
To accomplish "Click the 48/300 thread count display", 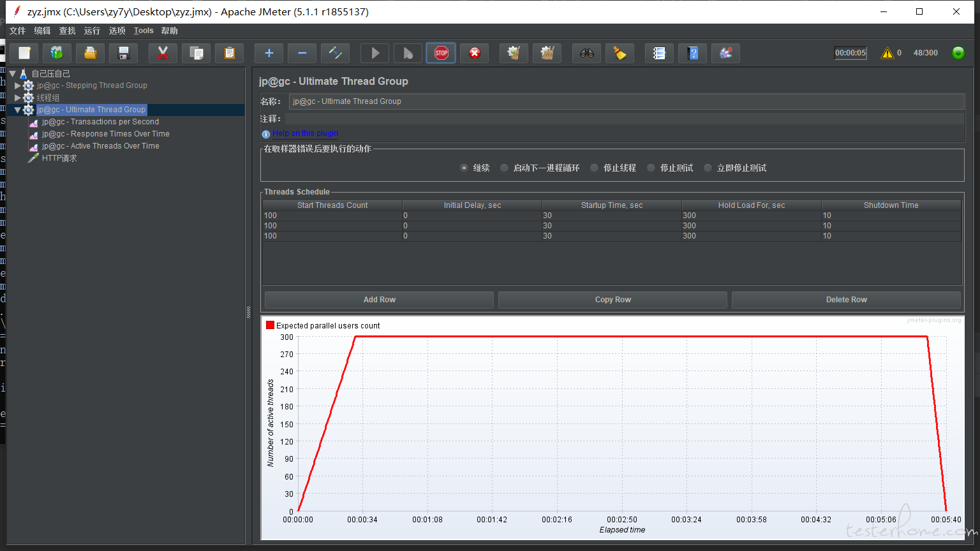I will 926,53.
